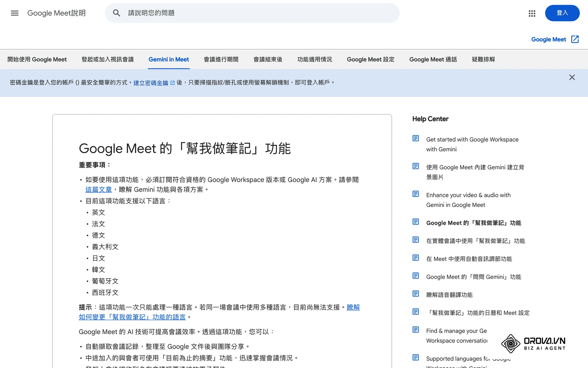588x368 pixels.
Task: Open the 功能適用情況 tab
Action: (315, 59)
